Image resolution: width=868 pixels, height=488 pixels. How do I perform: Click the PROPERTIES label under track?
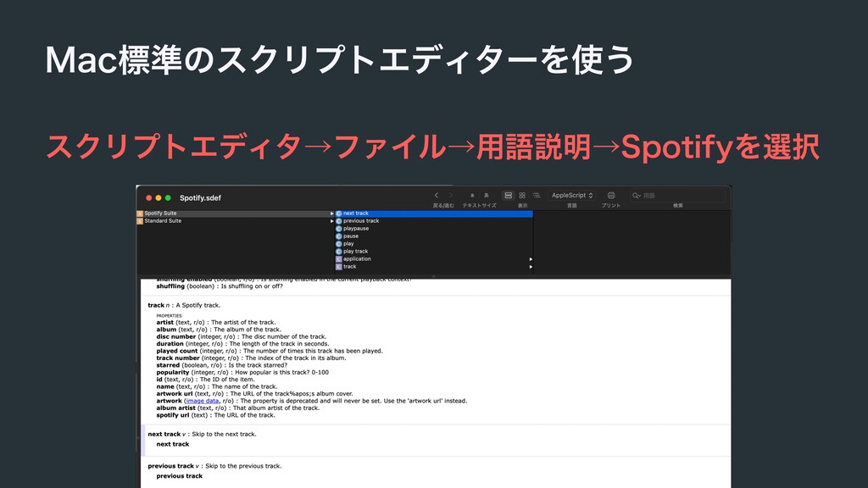point(169,315)
